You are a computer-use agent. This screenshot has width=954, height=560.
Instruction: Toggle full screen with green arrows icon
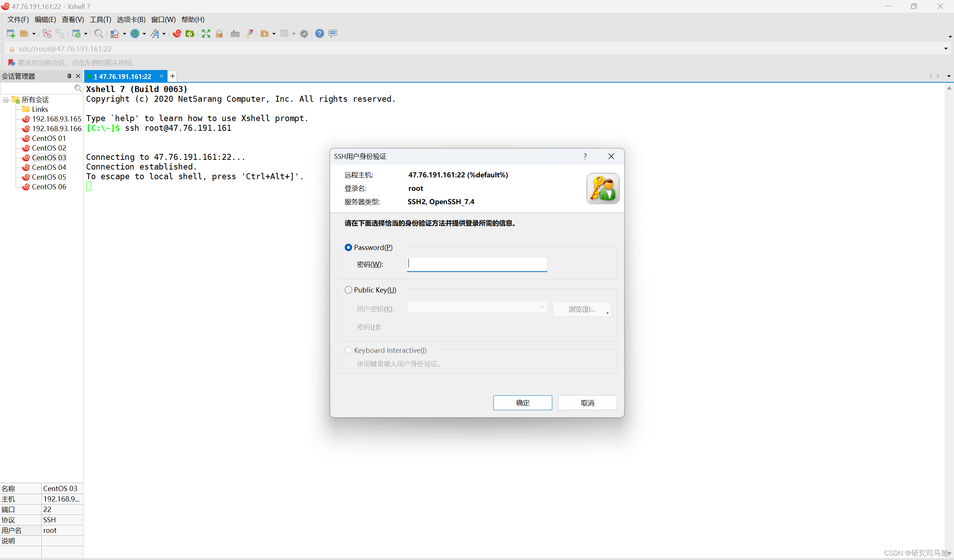206,34
